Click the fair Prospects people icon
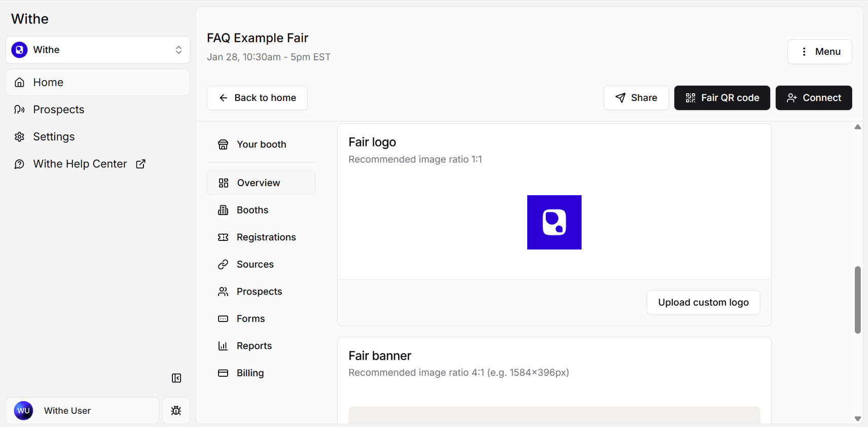The image size is (868, 427). [x=223, y=292]
